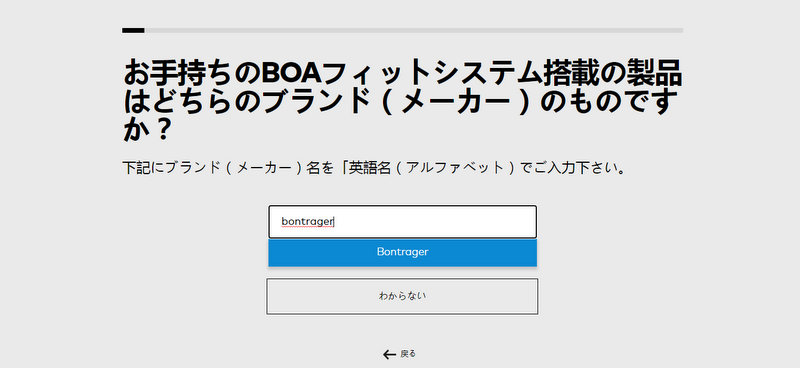800x368 pixels.
Task: Click the BOAフィットシステム question heading
Action: pyautogui.click(x=403, y=101)
